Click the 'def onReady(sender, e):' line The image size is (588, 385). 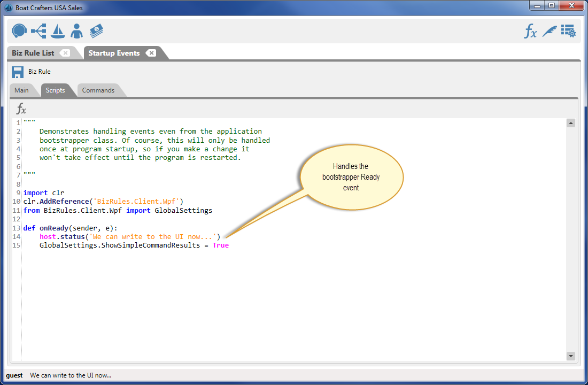point(70,228)
